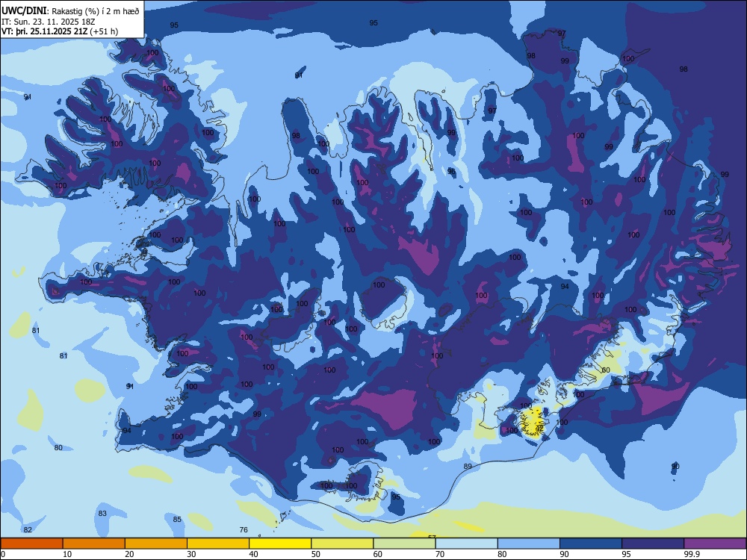The width and height of the screenshot is (747, 560).
Task: Select the legend label '50'
Action: pyautogui.click(x=315, y=554)
